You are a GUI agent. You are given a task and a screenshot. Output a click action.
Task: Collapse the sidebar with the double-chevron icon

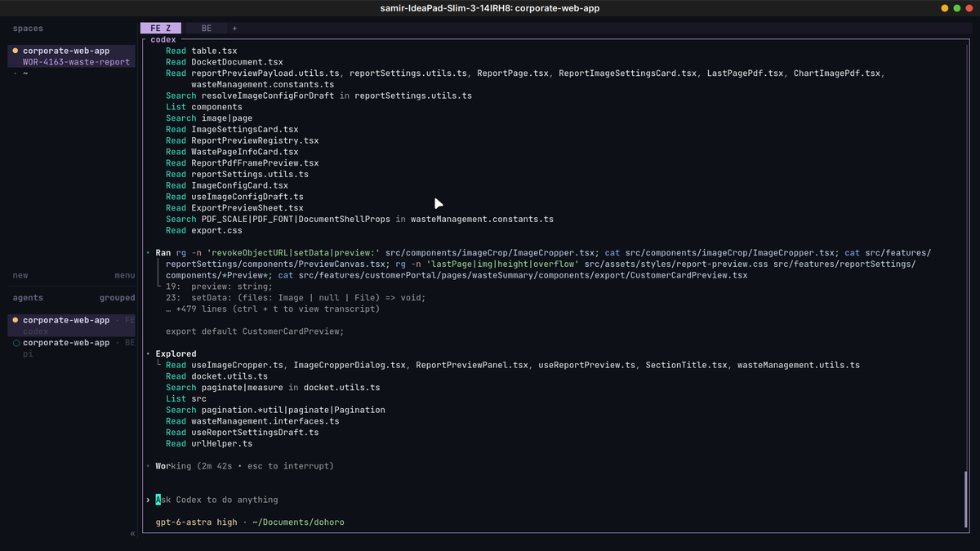(x=132, y=533)
